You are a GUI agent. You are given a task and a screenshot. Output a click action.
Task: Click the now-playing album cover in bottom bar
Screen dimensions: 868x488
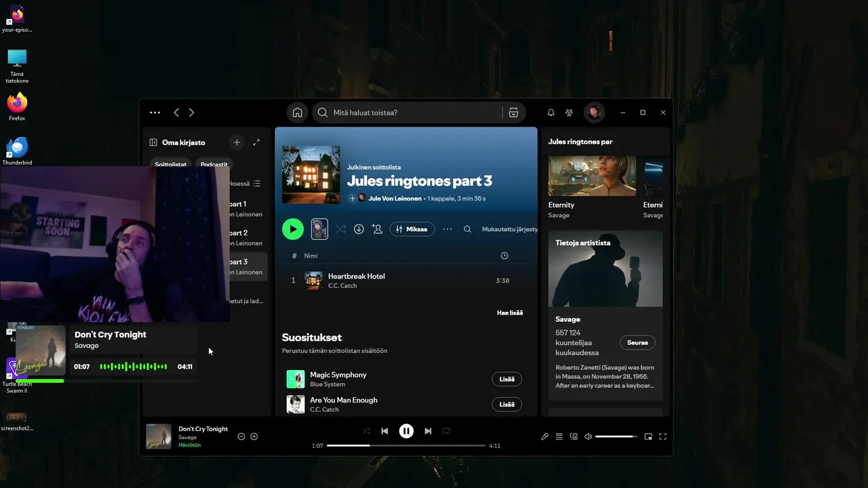(x=159, y=436)
